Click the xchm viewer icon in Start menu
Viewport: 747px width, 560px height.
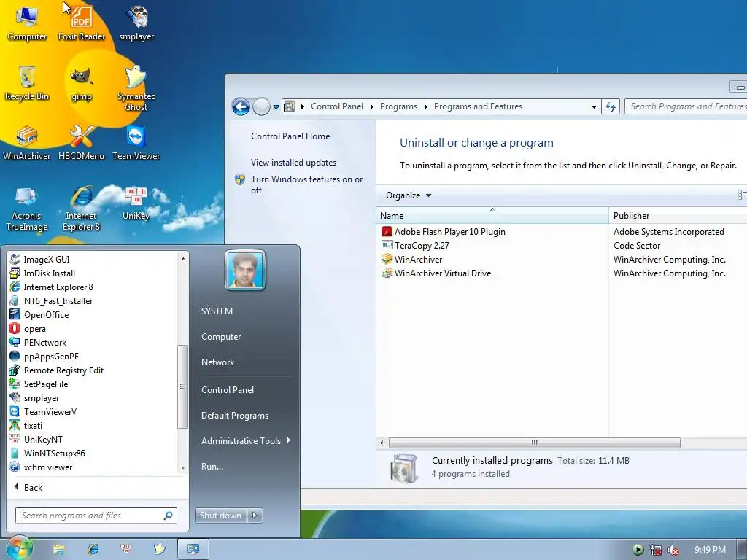point(15,467)
